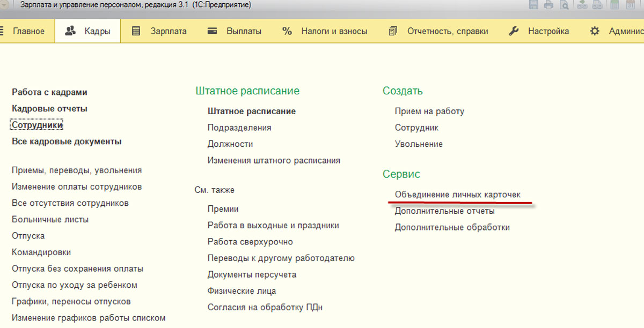Open print preview magnifier icon

coord(564,5)
